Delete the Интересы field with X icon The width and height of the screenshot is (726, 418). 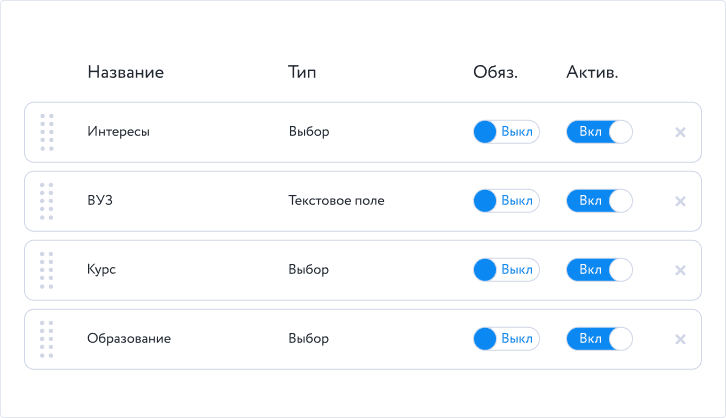click(x=680, y=132)
